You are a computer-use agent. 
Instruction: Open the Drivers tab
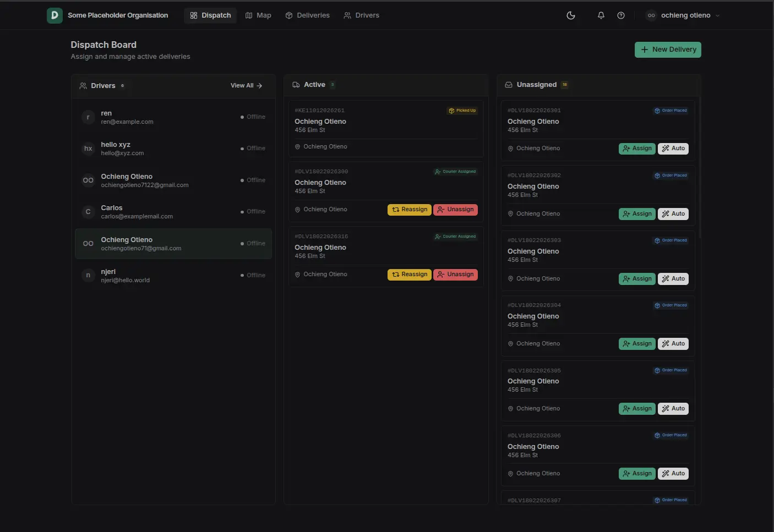pos(362,15)
